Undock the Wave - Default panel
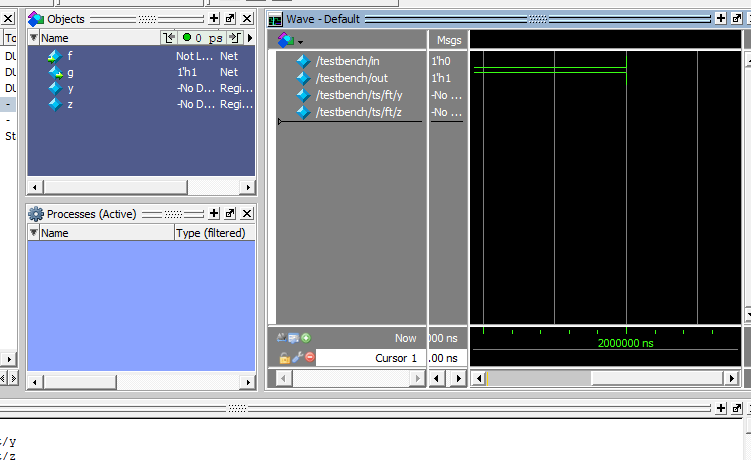Screen dimensions: 751x460 coord(737,18)
